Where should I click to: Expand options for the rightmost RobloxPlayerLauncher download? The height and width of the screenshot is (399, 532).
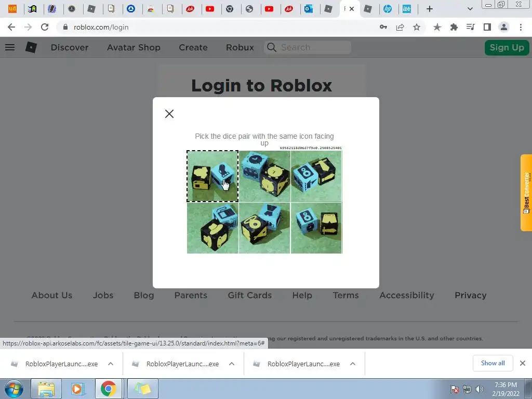coord(353,364)
